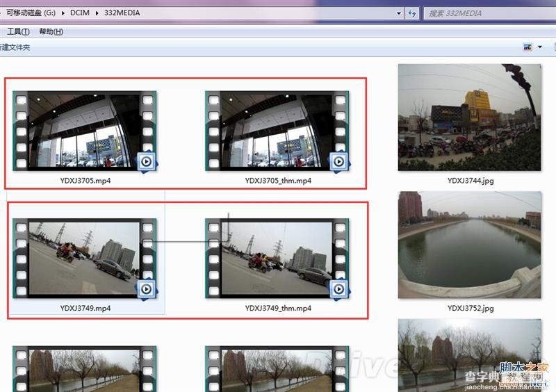
Task: Open the address bar history dropdown
Action: click(398, 13)
